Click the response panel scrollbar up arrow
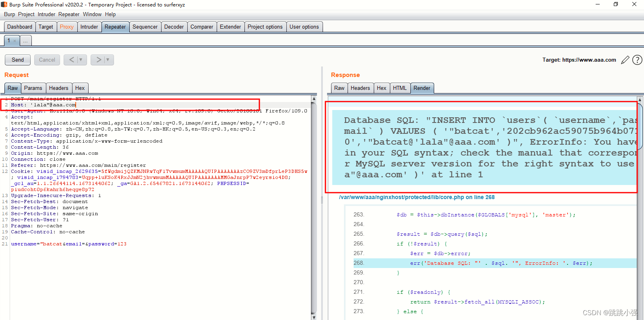This screenshot has width=644, height=320. click(x=640, y=99)
